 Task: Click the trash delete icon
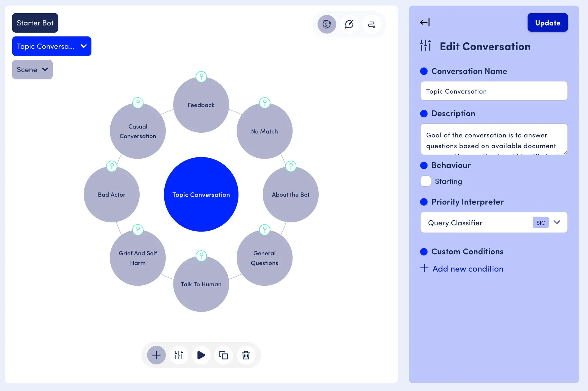[246, 355]
